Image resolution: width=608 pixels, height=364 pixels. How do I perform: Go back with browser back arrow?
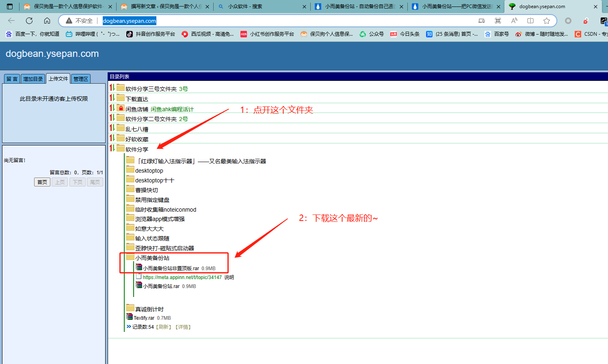click(11, 21)
